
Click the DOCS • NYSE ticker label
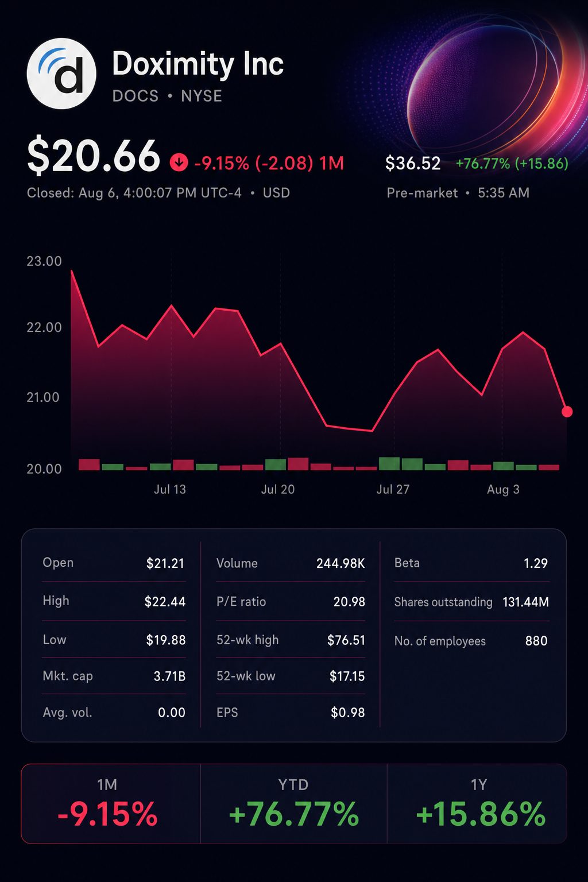(x=167, y=96)
